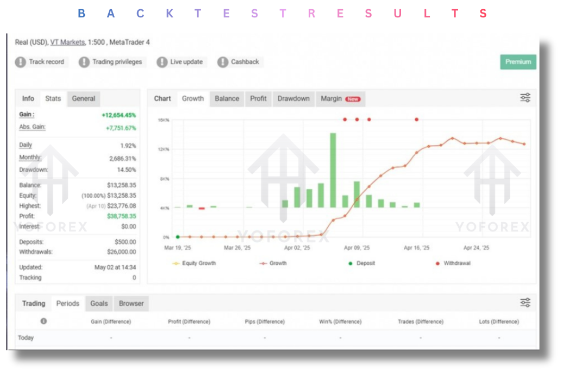Click the green Premium button
This screenshot has width=588, height=384.
518,62
